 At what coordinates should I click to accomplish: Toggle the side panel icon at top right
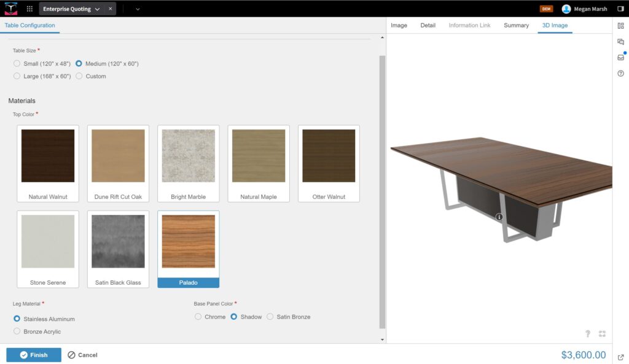click(x=620, y=9)
